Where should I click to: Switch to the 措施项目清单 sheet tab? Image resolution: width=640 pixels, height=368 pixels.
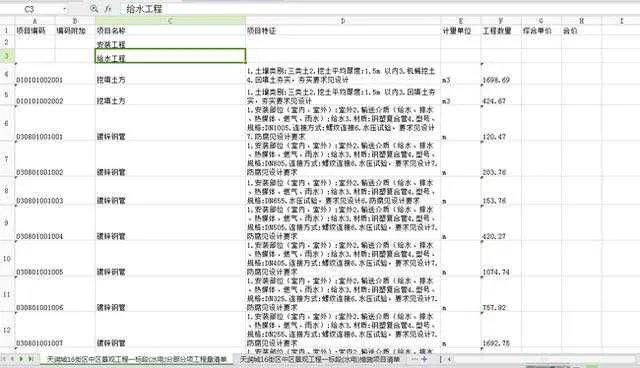pyautogui.click(x=320, y=359)
